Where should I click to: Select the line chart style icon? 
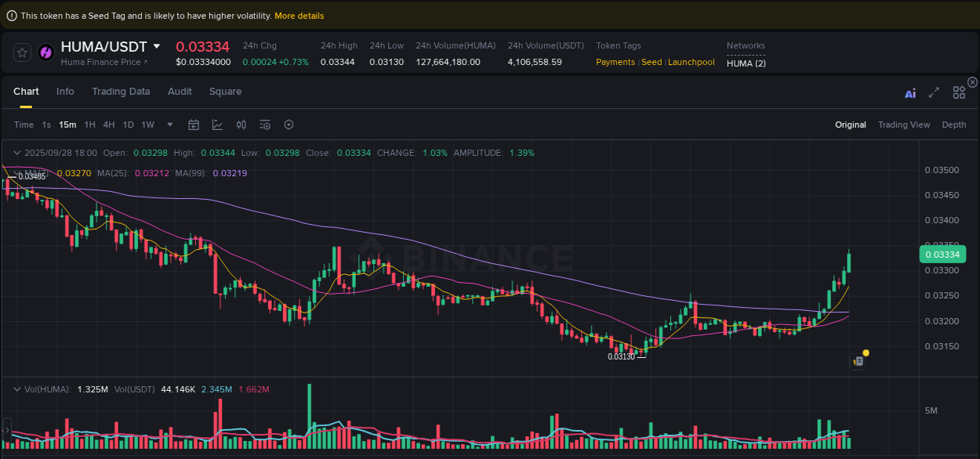pos(217,125)
